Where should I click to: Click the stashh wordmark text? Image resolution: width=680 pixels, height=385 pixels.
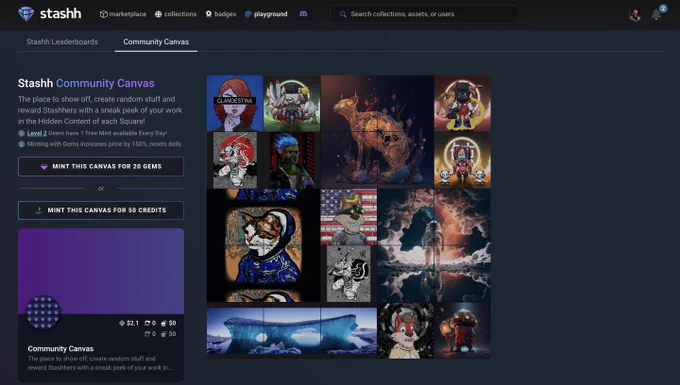[x=60, y=14]
